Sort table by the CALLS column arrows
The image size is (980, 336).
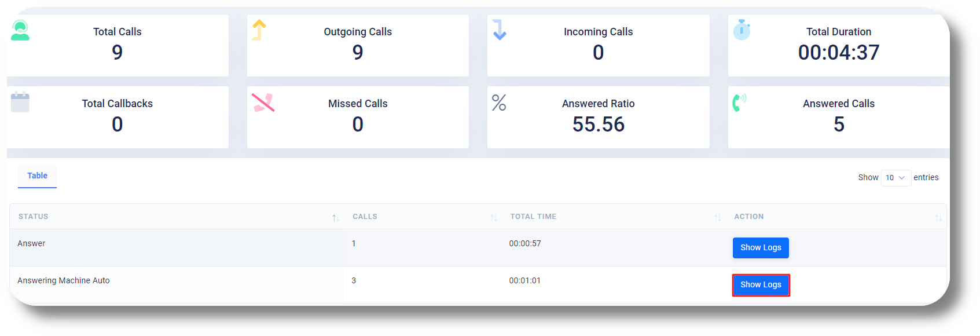[494, 218]
